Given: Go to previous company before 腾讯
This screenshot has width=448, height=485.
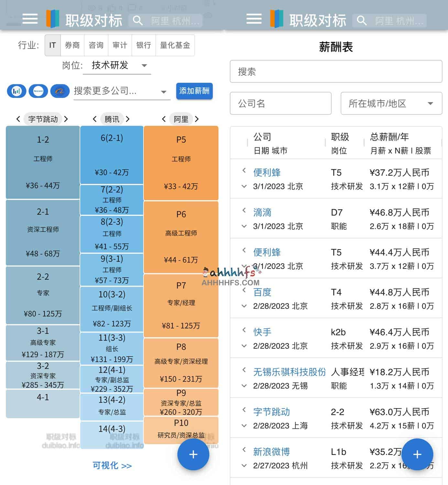Looking at the screenshot, I should 94,119.
